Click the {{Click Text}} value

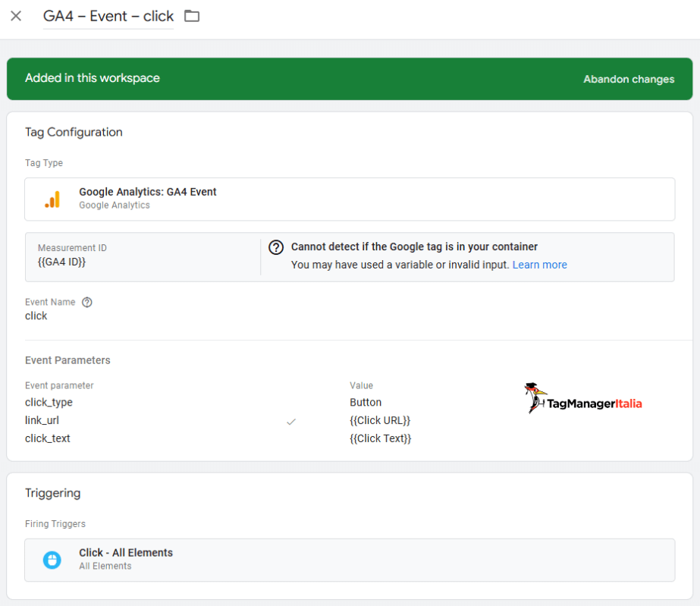coord(381,438)
